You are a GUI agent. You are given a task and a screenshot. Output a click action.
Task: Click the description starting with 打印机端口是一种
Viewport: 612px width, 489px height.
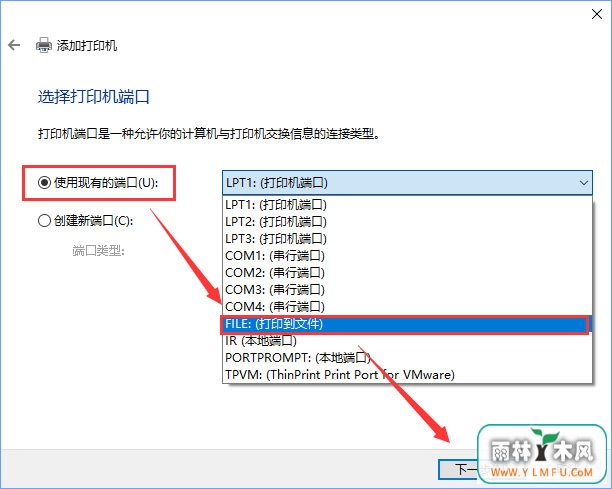pos(209,134)
